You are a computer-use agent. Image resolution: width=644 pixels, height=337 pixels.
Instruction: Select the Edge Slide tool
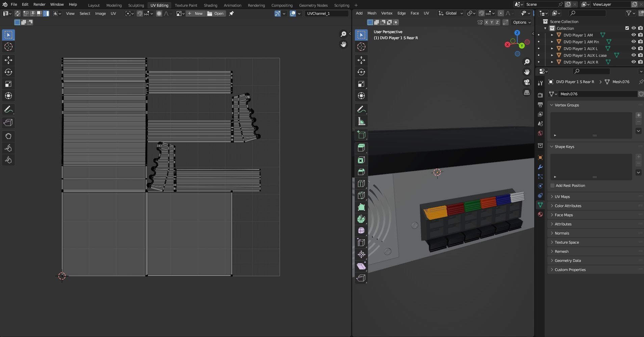point(361,242)
